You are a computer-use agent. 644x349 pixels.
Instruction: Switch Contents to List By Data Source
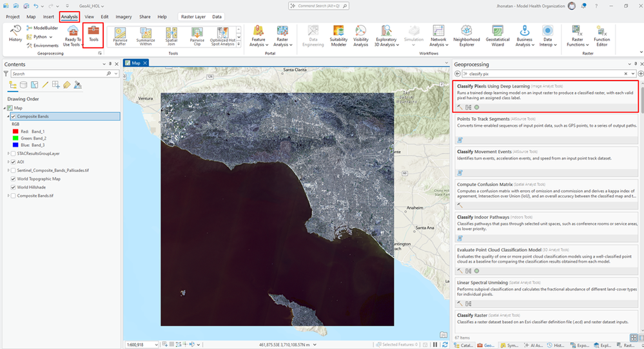[x=24, y=85]
